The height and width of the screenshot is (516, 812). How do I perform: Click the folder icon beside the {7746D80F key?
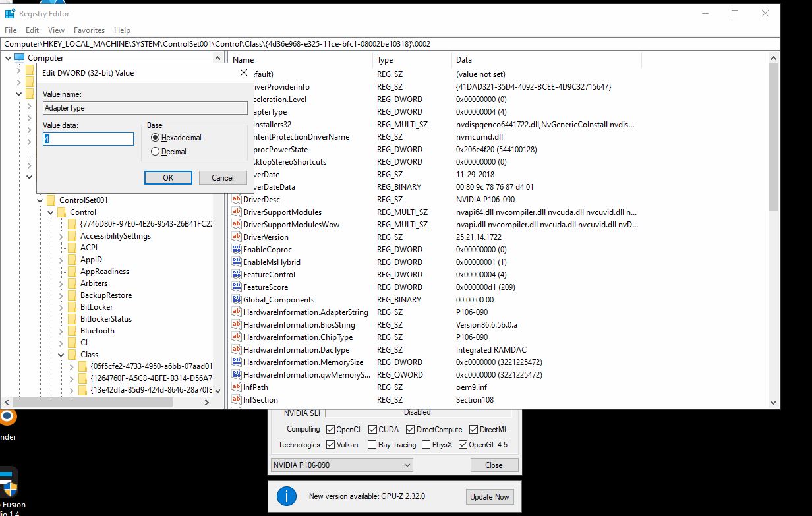tap(72, 224)
